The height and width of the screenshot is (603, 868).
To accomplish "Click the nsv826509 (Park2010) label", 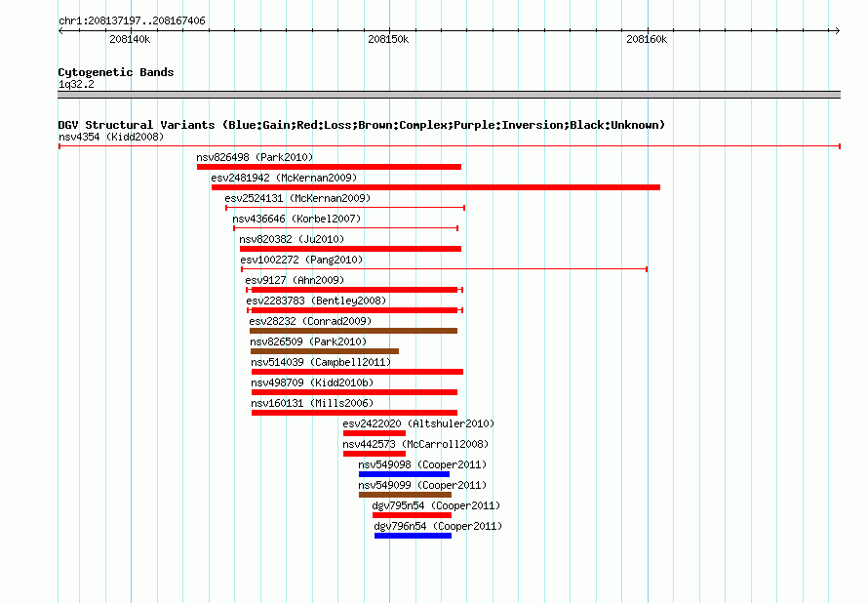I will click(x=308, y=342).
